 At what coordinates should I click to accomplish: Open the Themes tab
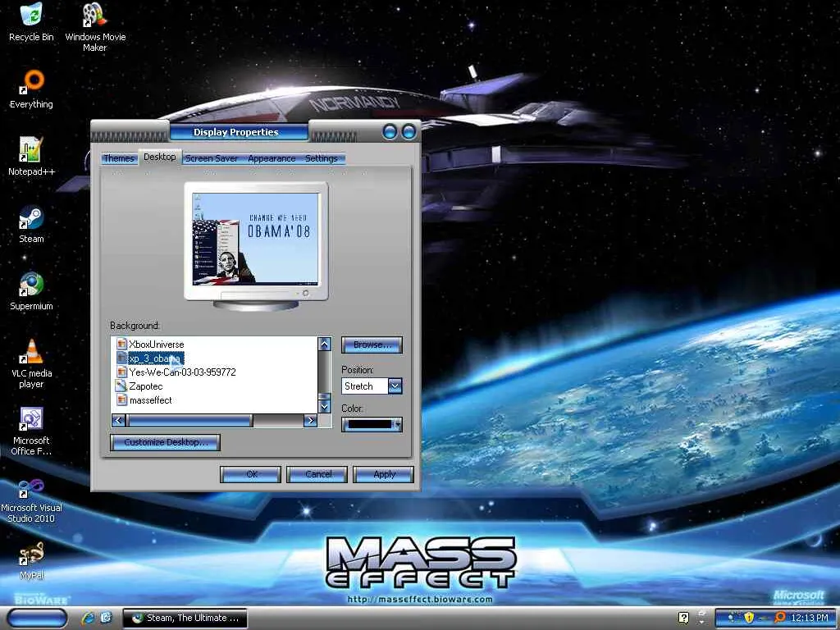[118, 158]
